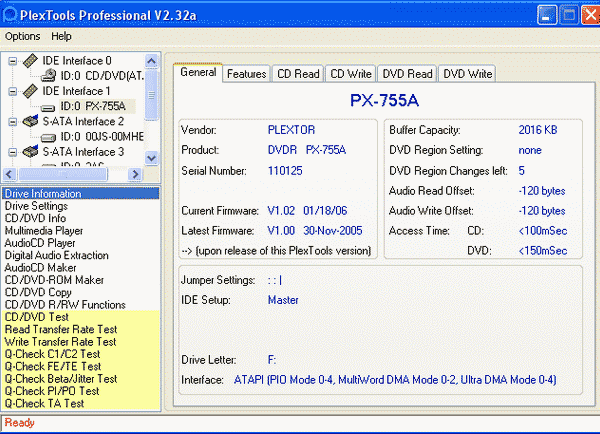
Task: Click the Drive Letter value F:
Action: click(x=272, y=360)
